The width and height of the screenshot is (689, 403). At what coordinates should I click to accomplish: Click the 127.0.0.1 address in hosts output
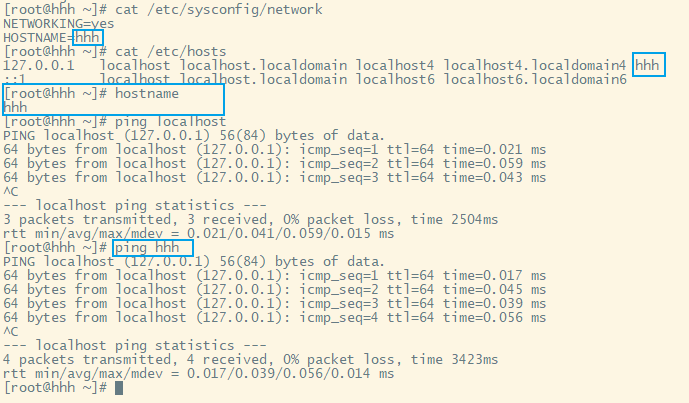point(36,65)
